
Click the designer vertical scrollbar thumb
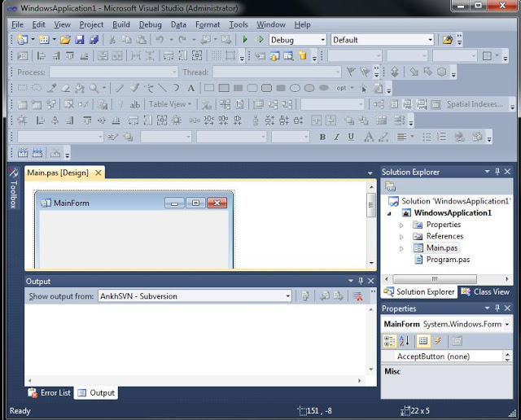[371, 204]
